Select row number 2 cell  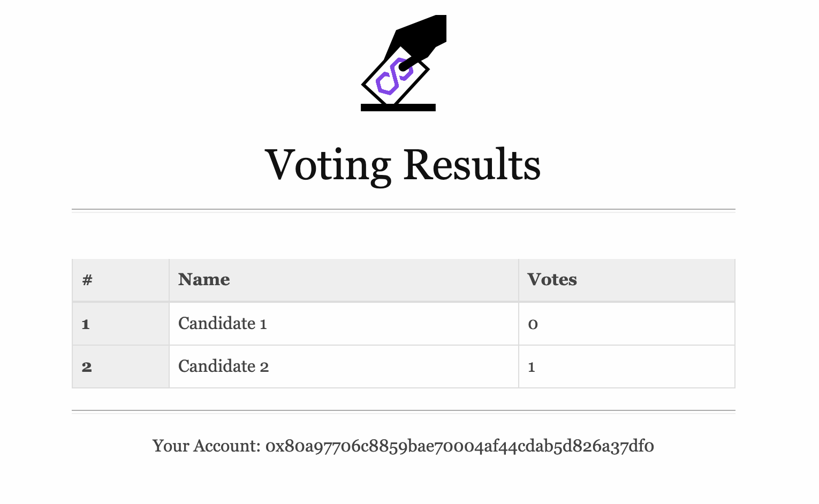120,366
